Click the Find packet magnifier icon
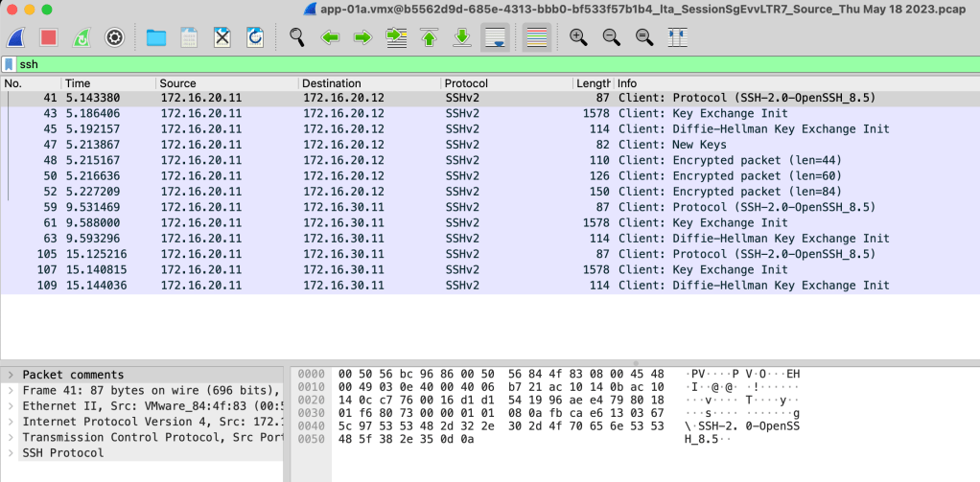This screenshot has width=980, height=482. click(x=297, y=37)
